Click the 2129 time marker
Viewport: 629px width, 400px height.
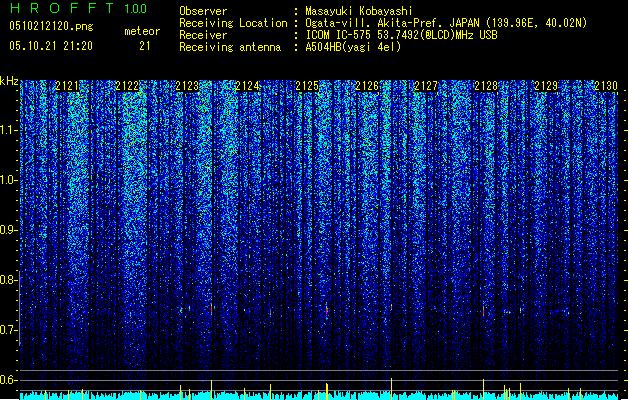[x=546, y=86]
